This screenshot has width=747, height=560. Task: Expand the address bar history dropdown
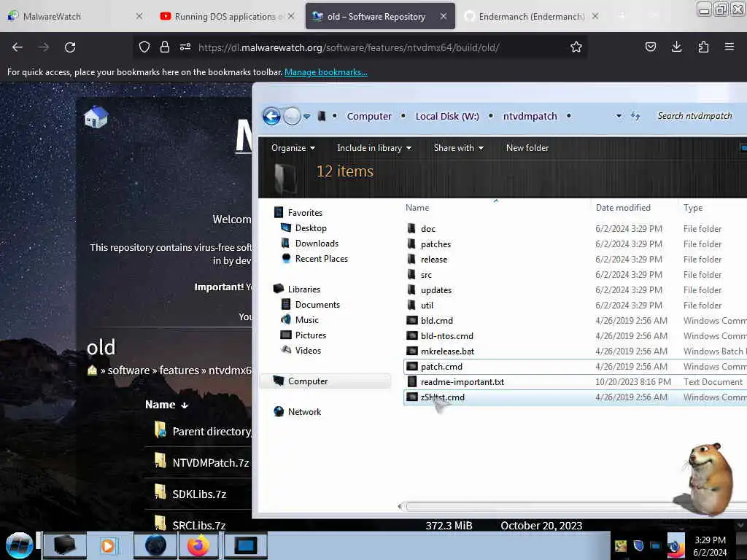point(619,116)
